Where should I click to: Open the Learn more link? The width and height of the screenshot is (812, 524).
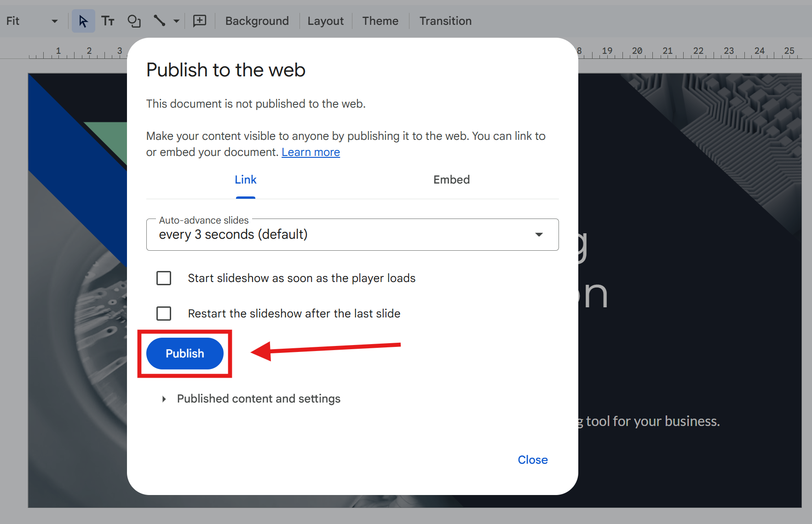311,152
